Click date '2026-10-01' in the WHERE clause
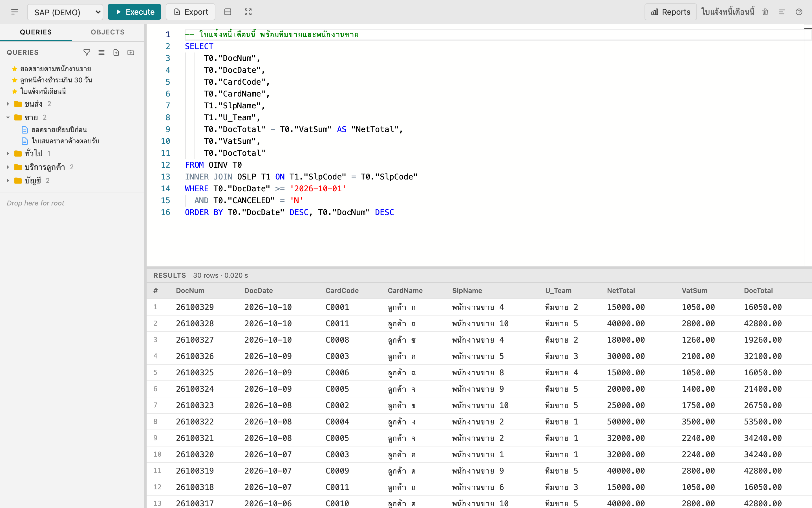 point(318,189)
